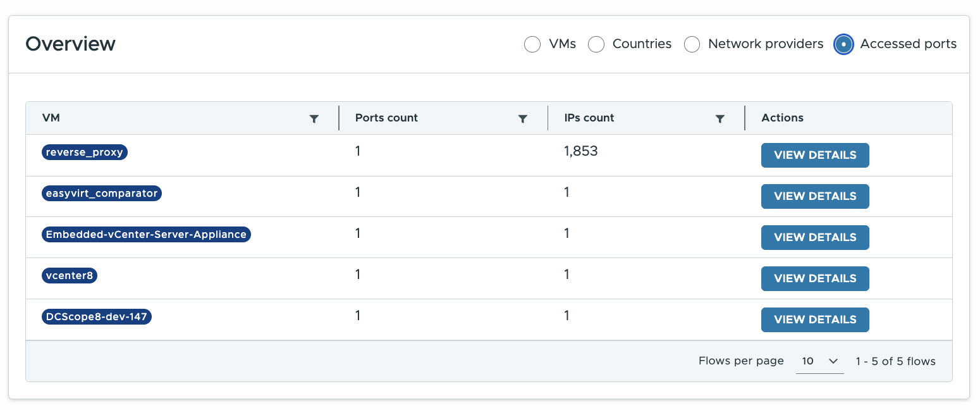Sort by the Ports count column header
The width and height of the screenshot is (980, 410).
tap(386, 118)
